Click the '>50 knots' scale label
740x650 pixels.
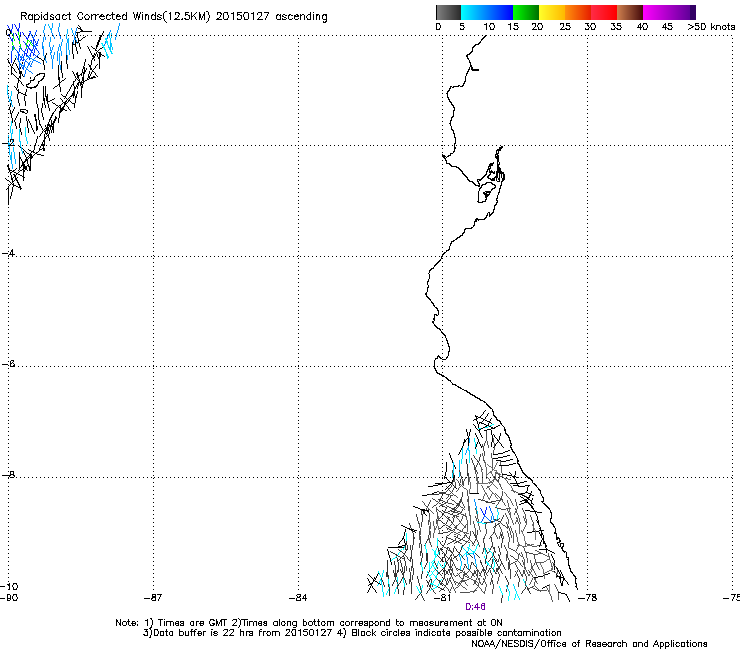point(711,27)
